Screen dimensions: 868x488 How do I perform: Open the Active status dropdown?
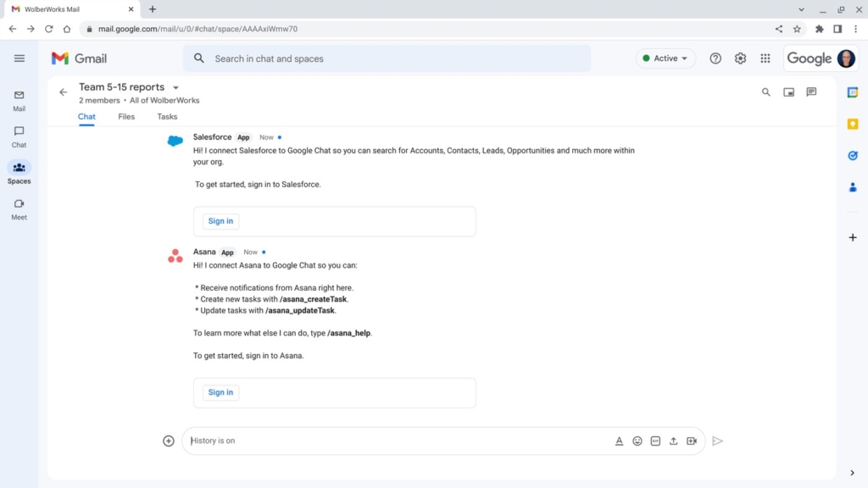coord(665,58)
